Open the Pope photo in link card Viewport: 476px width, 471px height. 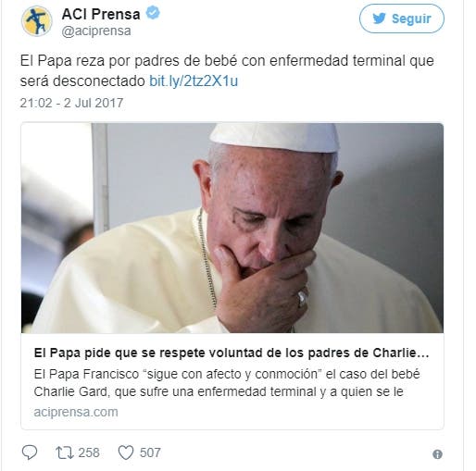[x=232, y=228]
